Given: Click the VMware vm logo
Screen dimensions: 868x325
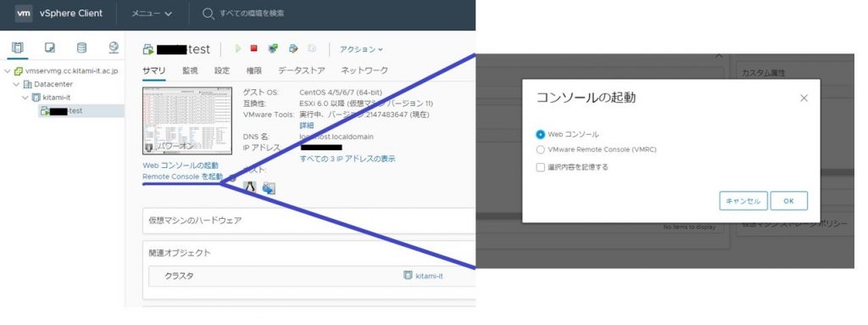Looking at the screenshot, I should tap(23, 14).
